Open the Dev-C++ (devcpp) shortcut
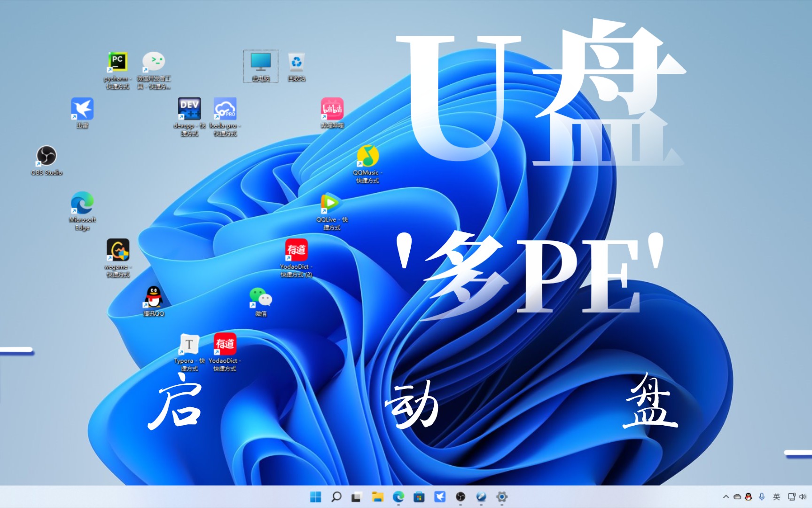The width and height of the screenshot is (812, 508). (x=189, y=109)
